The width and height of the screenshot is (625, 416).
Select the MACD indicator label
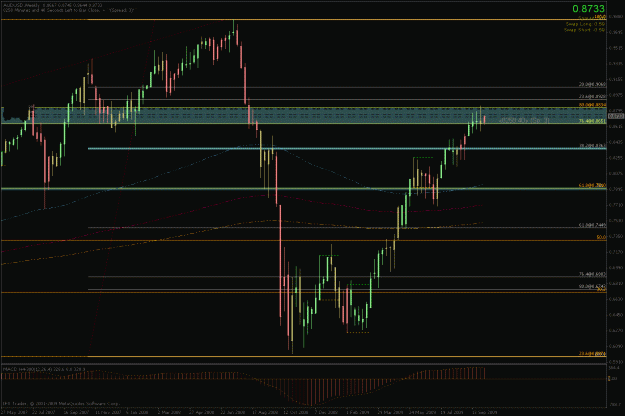pyautogui.click(x=43, y=369)
